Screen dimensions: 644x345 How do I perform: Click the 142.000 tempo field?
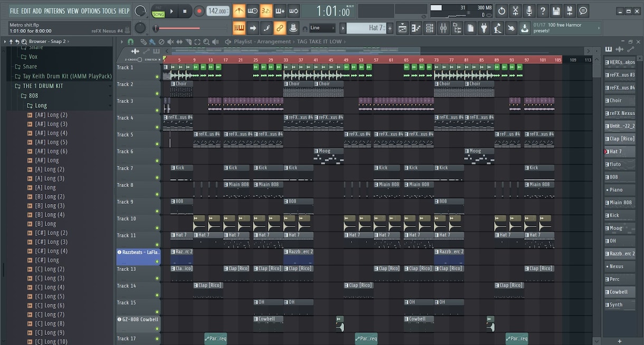[x=217, y=11]
